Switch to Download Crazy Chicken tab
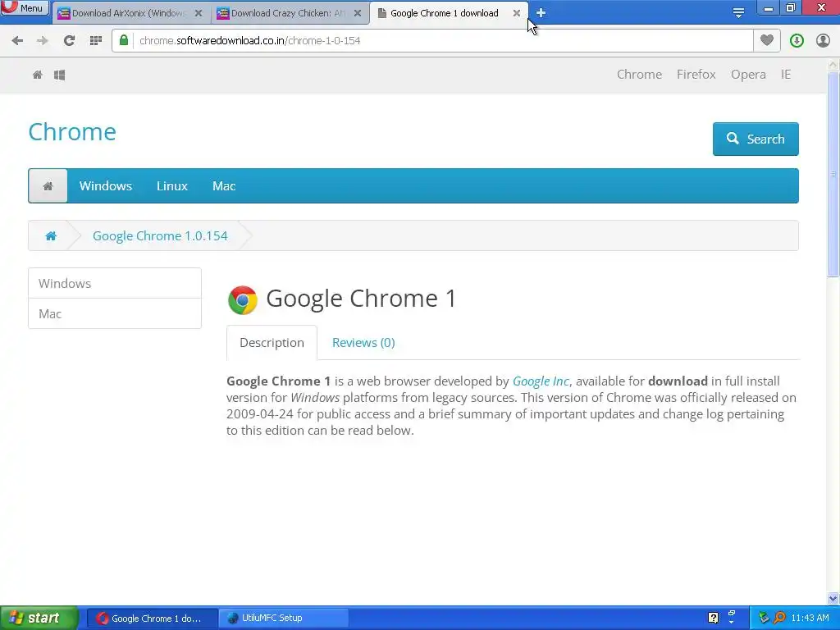 pyautogui.click(x=290, y=13)
